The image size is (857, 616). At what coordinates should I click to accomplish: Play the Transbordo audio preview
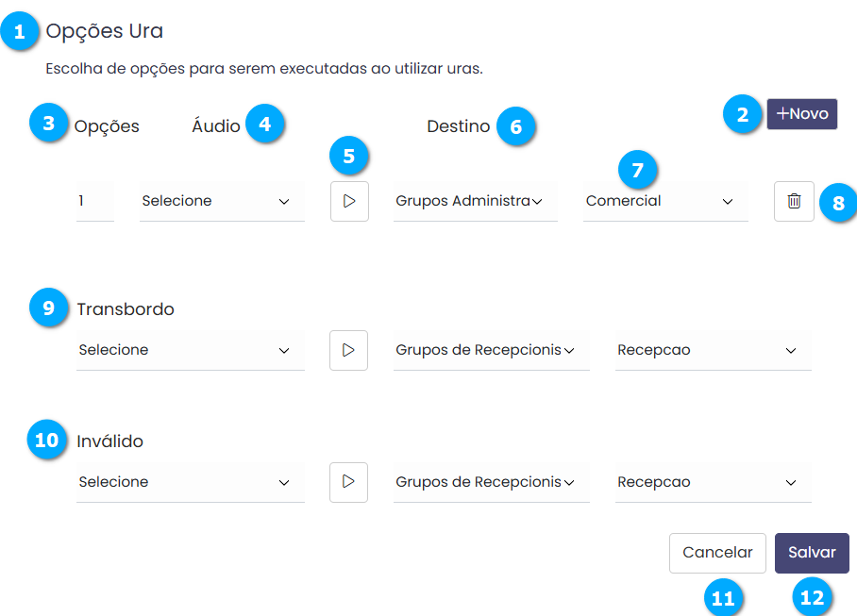pyautogui.click(x=349, y=350)
